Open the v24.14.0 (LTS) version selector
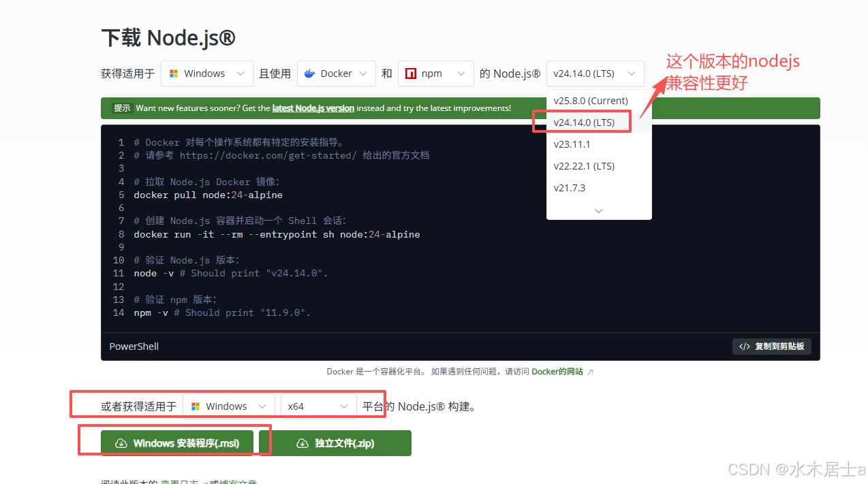The image size is (868, 484). point(595,74)
